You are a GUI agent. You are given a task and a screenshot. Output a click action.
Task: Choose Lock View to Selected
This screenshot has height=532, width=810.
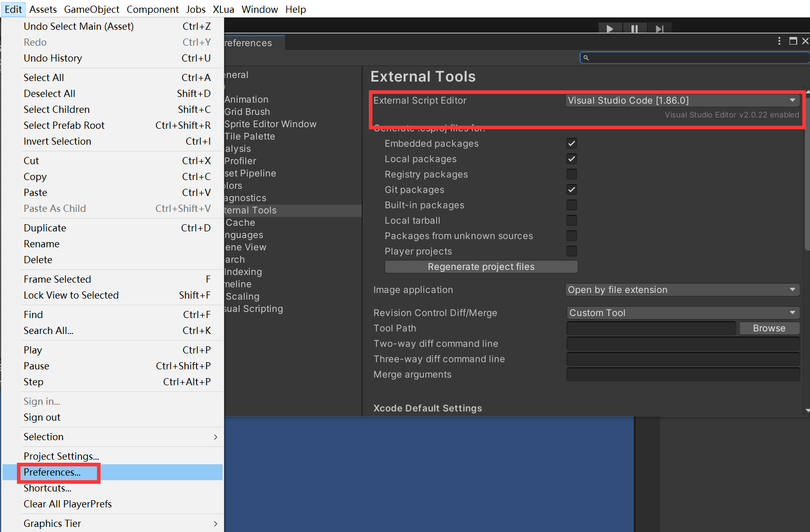(113, 295)
